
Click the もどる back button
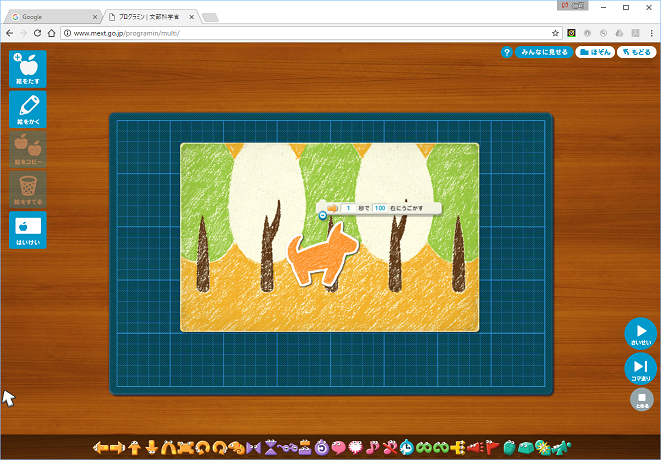click(x=637, y=52)
